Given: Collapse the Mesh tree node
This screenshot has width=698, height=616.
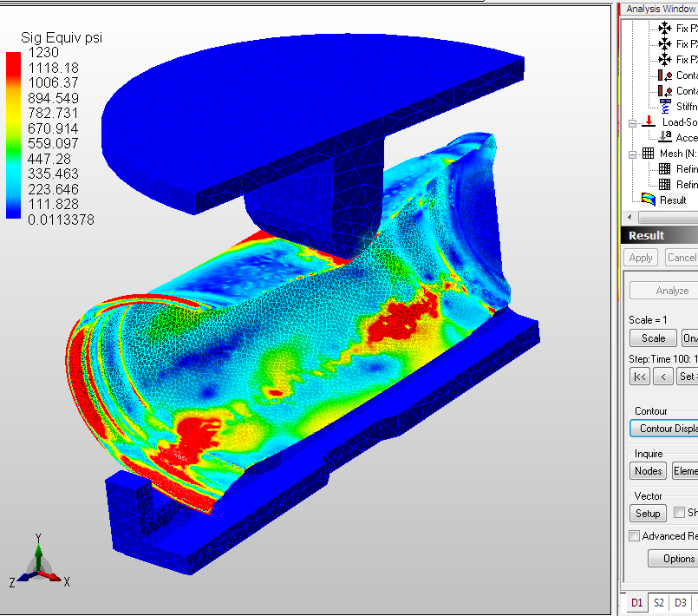Looking at the screenshot, I should coord(632,154).
